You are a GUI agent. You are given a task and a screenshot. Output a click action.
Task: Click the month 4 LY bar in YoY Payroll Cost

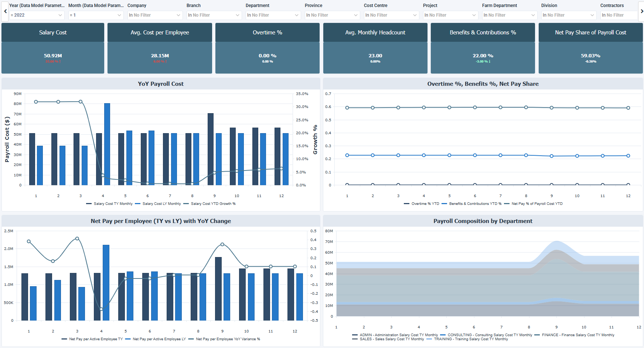point(107,144)
